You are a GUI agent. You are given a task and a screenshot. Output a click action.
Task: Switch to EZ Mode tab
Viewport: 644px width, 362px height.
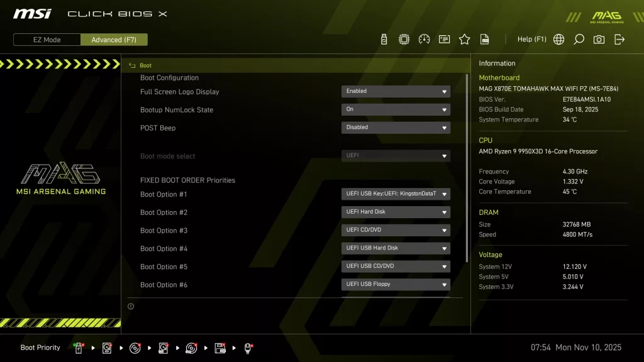pyautogui.click(x=46, y=40)
